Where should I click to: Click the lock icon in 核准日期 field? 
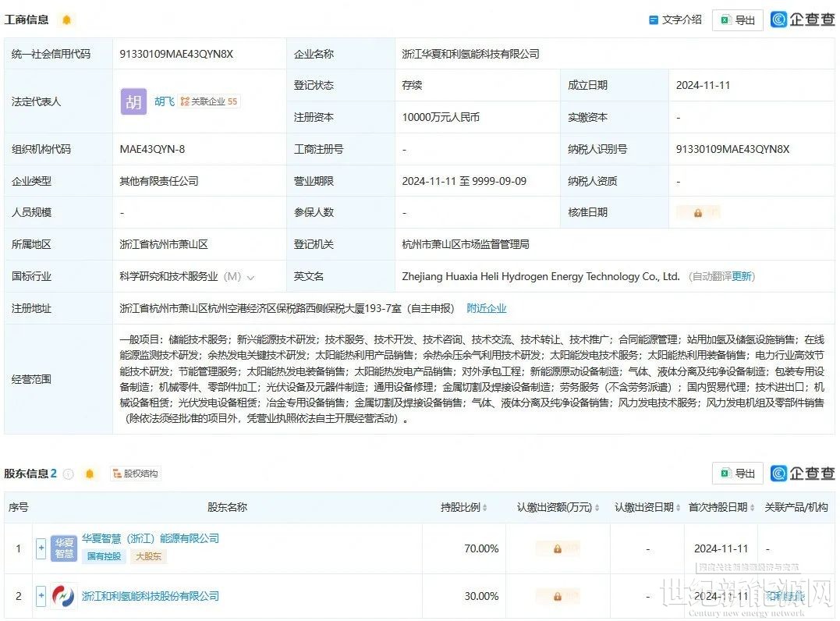(x=697, y=212)
